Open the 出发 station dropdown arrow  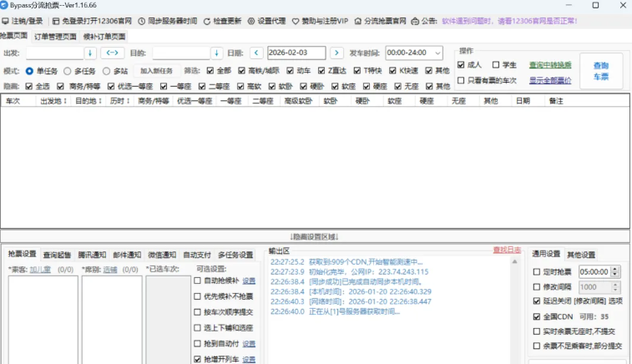point(89,53)
